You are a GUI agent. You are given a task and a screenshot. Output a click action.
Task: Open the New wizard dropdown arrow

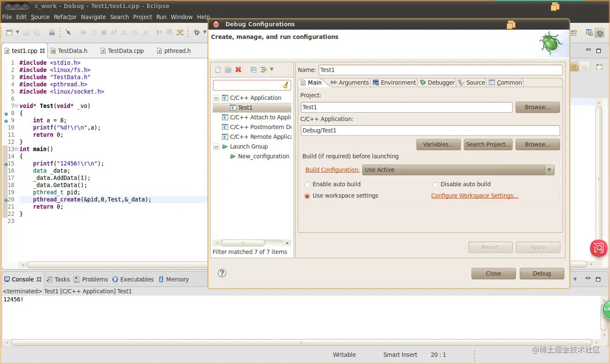[17, 32]
